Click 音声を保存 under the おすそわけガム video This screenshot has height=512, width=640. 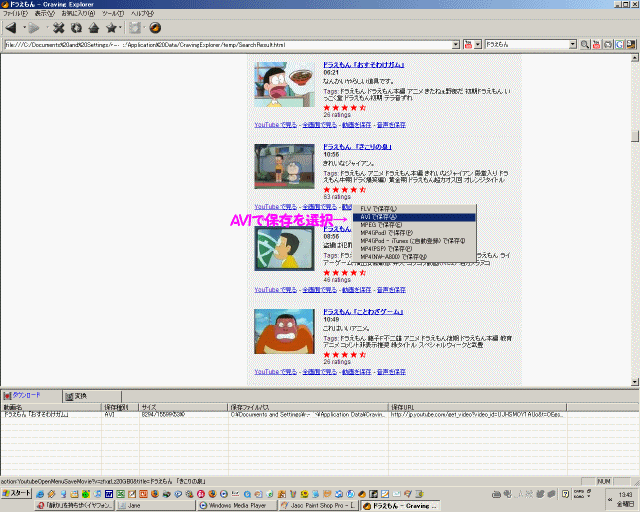(391, 125)
